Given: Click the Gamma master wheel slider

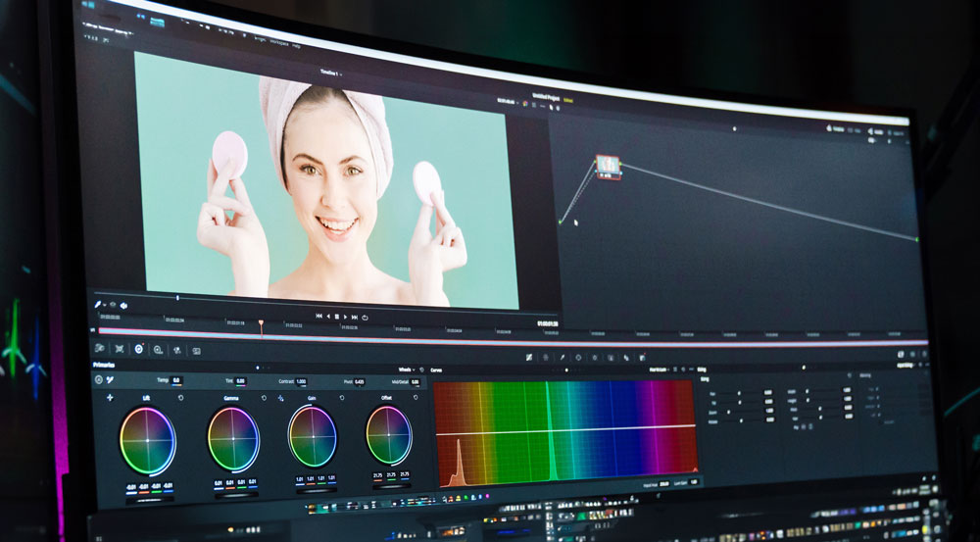Looking at the screenshot, I should click(x=234, y=496).
